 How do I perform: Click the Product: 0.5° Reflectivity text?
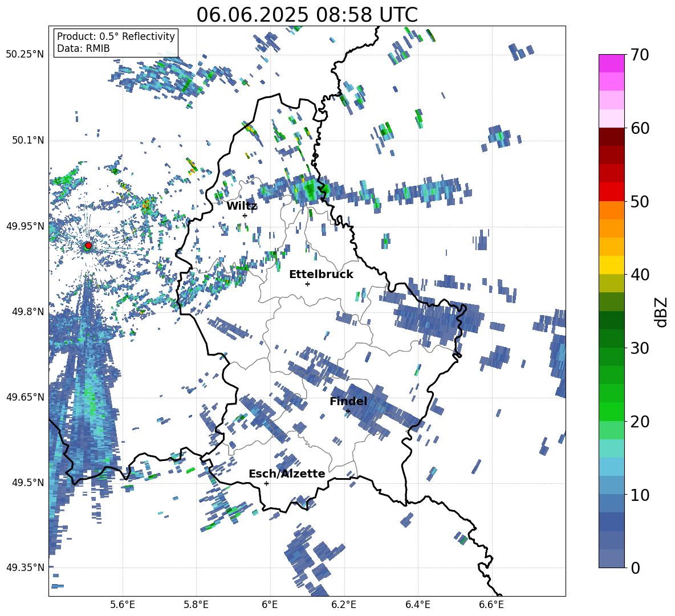point(116,36)
